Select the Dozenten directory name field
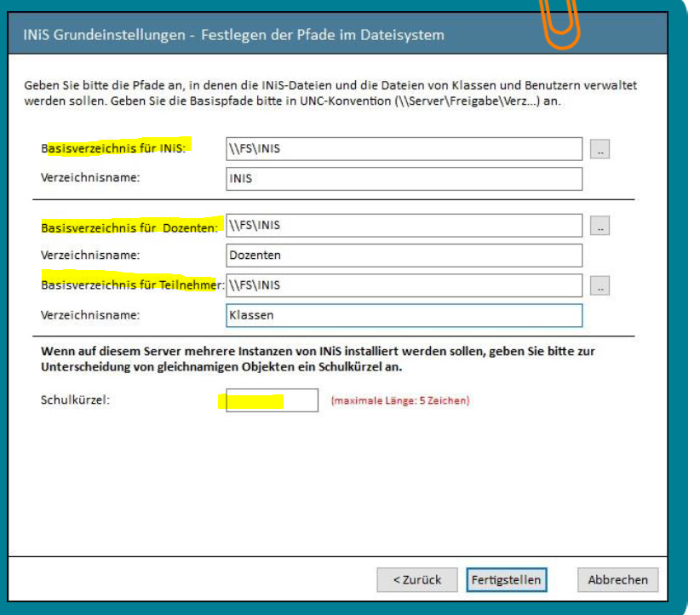The image size is (700, 615). tap(404, 256)
